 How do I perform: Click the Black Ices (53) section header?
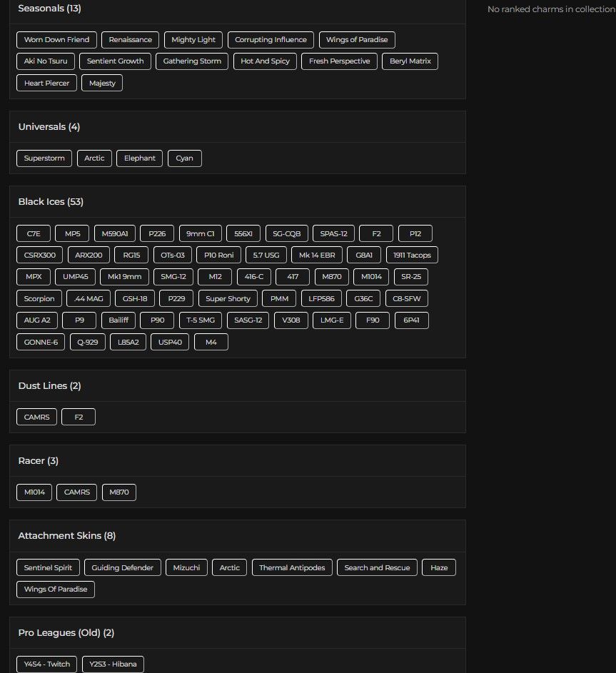tap(51, 202)
